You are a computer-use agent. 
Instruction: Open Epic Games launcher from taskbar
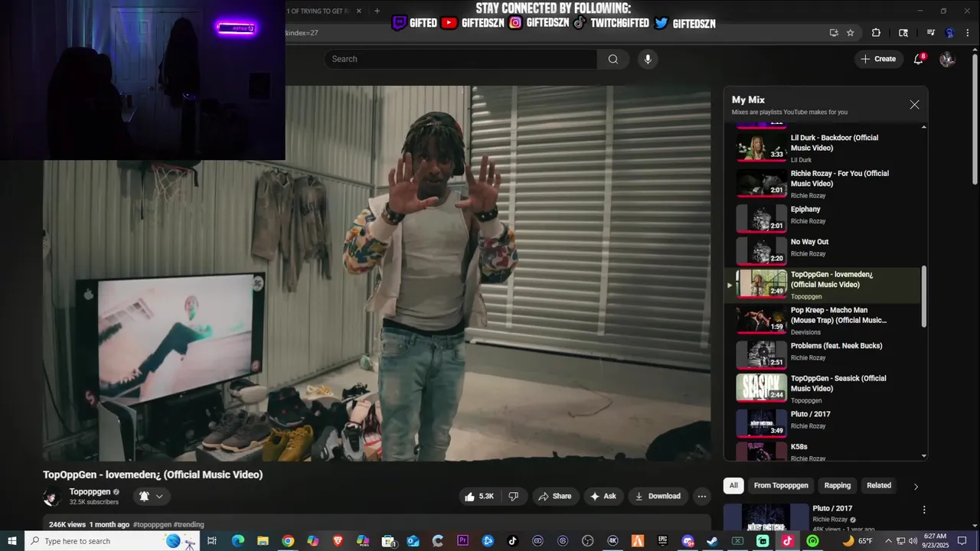[663, 541]
